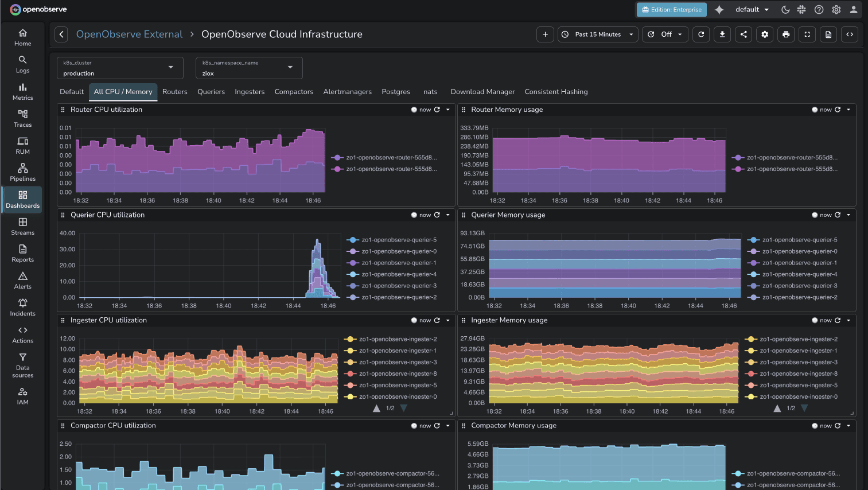868x490 pixels.
Task: Print the dashboard via the printer icon
Action: (x=785, y=34)
